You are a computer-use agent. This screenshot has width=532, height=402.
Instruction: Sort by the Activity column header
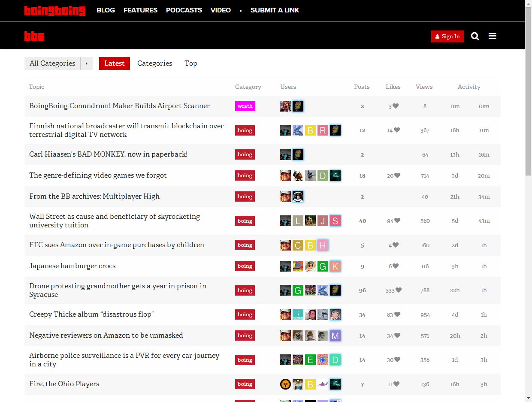click(469, 87)
